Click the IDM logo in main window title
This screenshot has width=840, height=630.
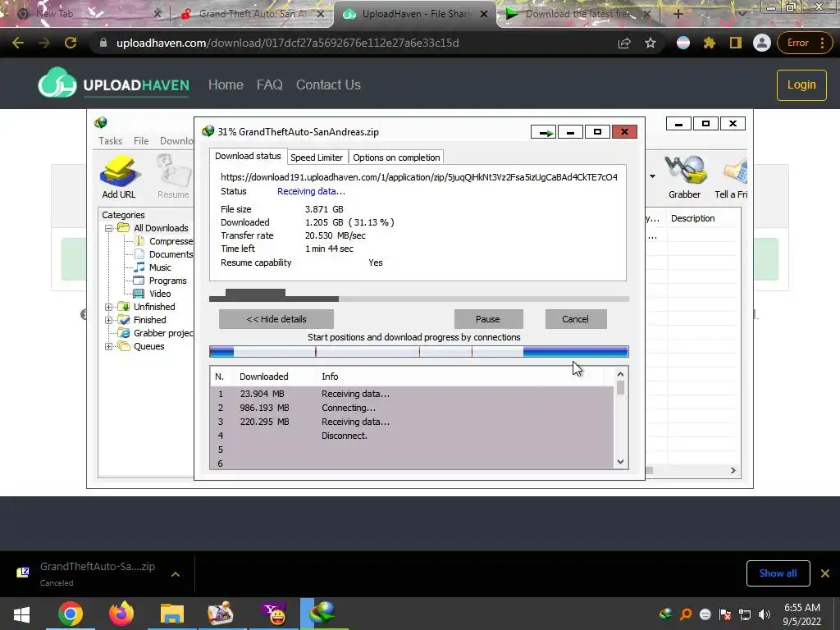[101, 123]
